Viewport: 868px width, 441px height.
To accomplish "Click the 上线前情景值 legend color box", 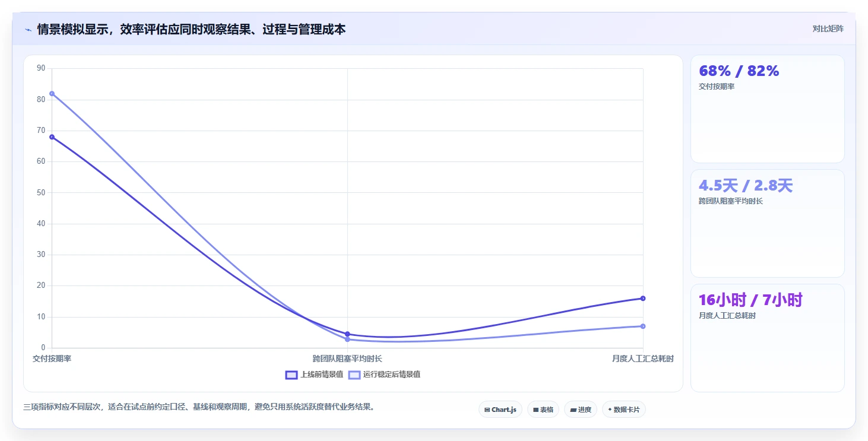I will pos(292,375).
